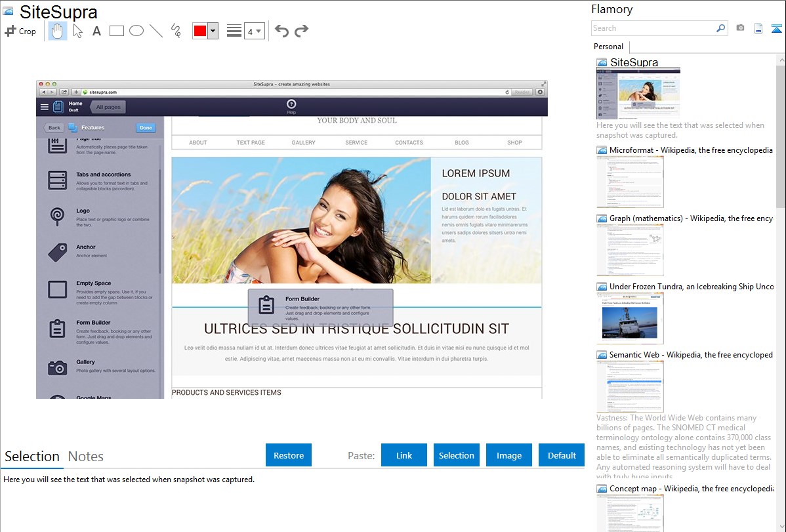Click the camera snapshot icon
Image resolution: width=786 pixels, height=532 pixels.
tap(740, 28)
